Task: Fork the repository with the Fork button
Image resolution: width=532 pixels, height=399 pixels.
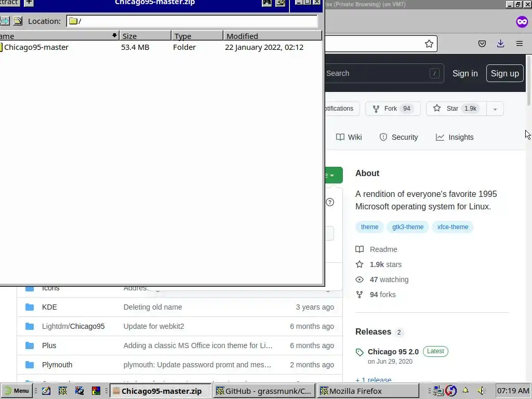Action: [x=393, y=109]
